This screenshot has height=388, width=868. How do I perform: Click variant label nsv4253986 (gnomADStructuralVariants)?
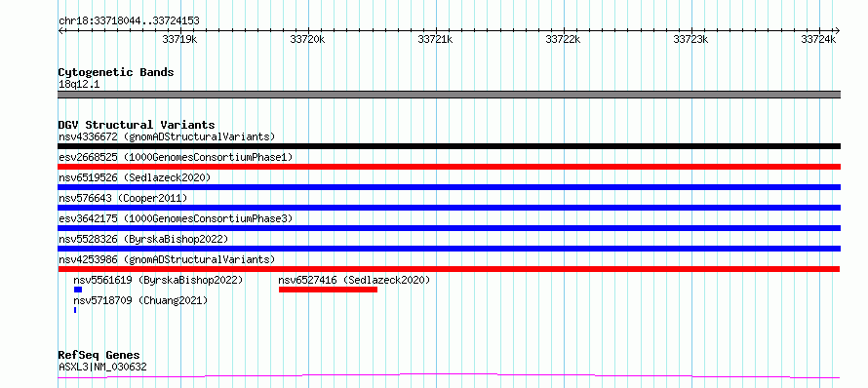167,259
